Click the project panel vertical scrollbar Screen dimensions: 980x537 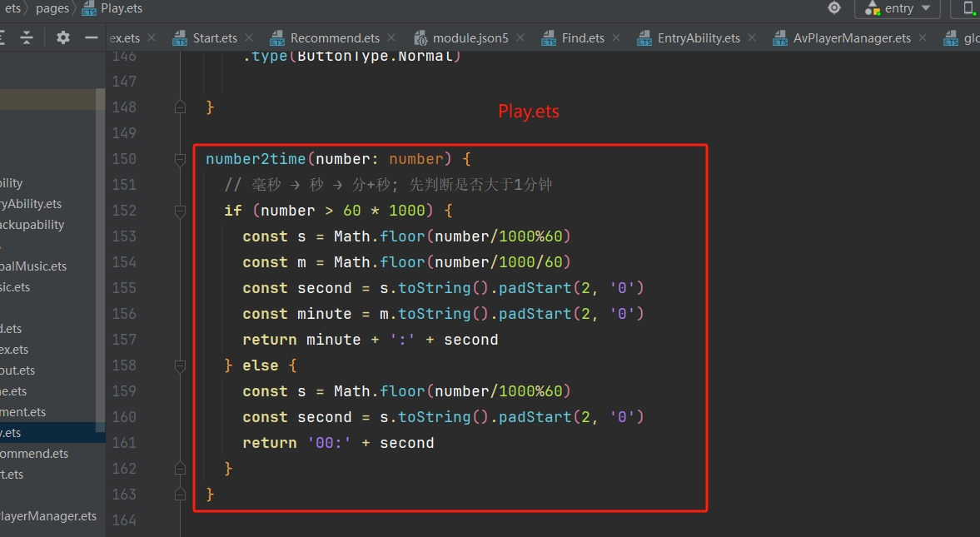tap(101, 250)
